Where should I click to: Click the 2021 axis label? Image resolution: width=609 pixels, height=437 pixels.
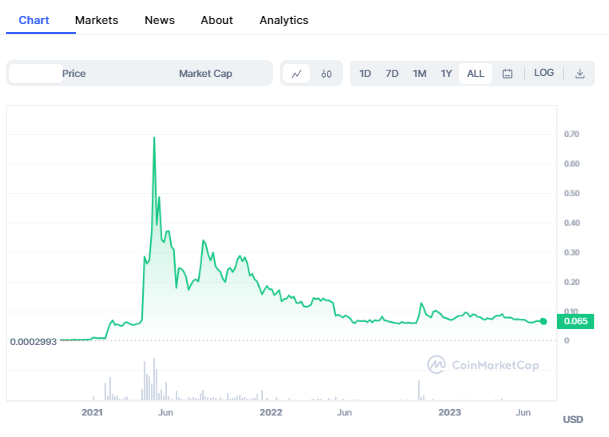coord(92,413)
